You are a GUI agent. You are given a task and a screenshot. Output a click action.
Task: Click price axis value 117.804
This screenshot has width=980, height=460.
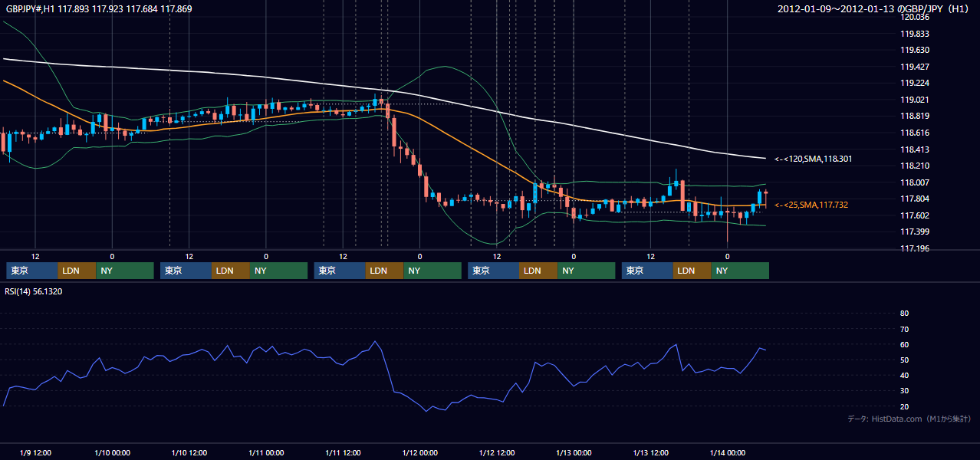[914, 199]
